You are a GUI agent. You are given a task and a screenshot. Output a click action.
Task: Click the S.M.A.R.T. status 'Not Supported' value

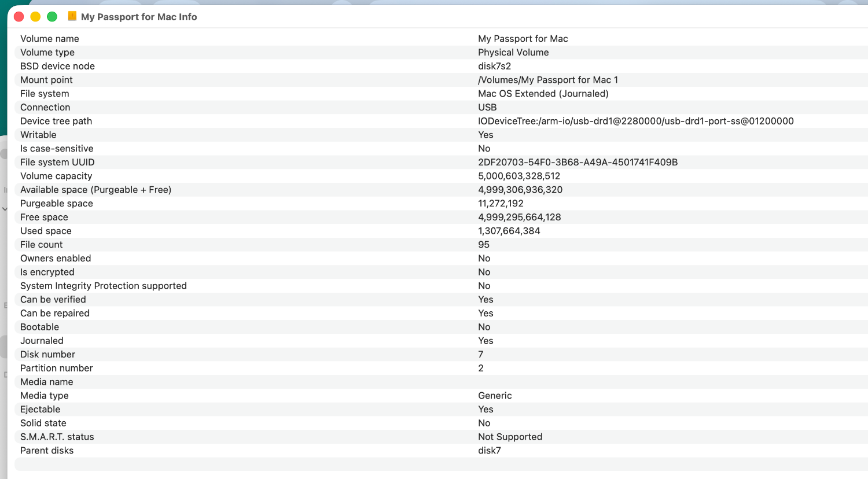510,437
